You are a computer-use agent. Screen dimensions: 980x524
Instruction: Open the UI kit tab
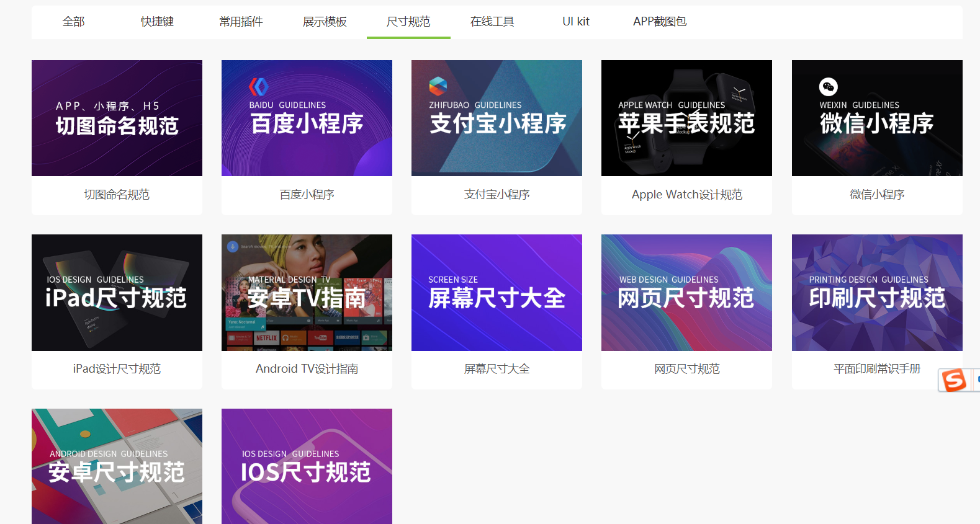tap(576, 22)
